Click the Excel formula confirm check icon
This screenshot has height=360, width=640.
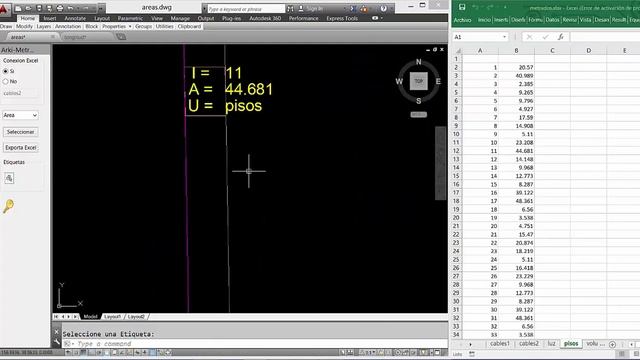pyautogui.click(x=545, y=37)
